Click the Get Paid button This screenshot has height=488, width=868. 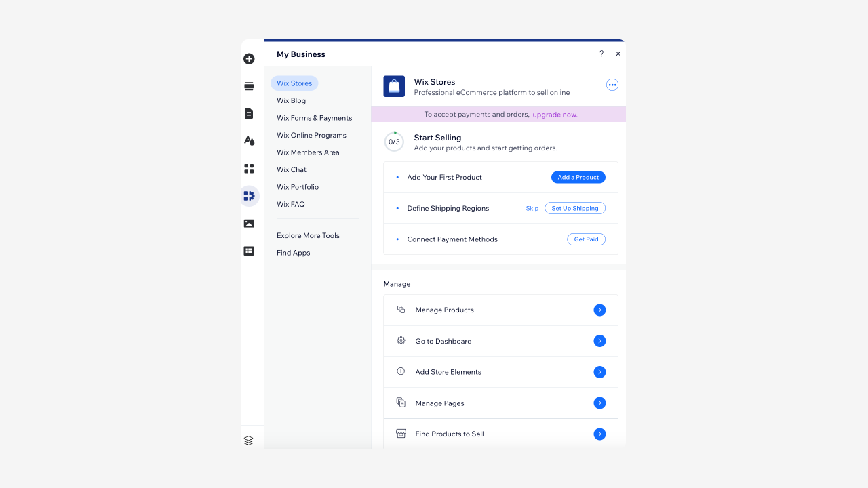pyautogui.click(x=586, y=239)
